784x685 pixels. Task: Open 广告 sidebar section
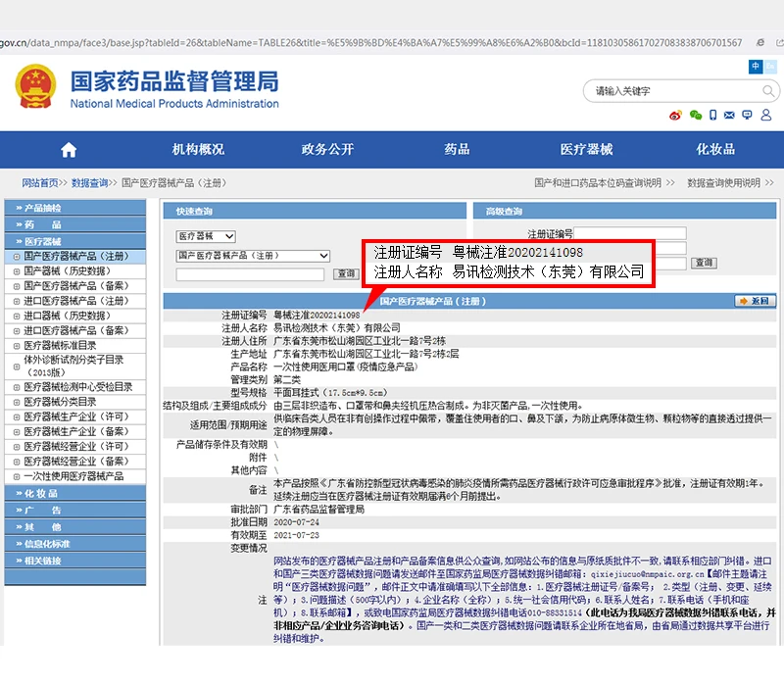point(75,511)
